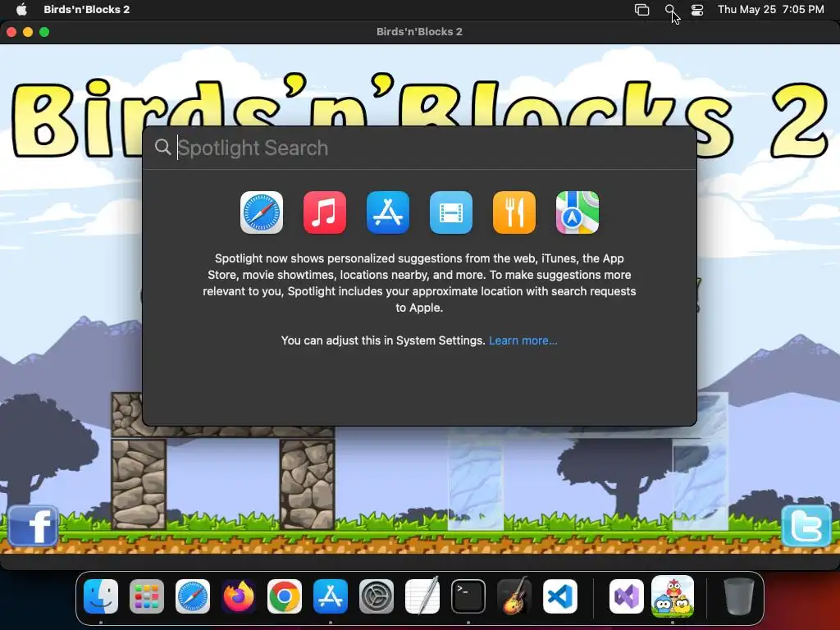Open the Birds'n'Blocks 2 app menu
This screenshot has width=840, height=630.
pos(87,10)
